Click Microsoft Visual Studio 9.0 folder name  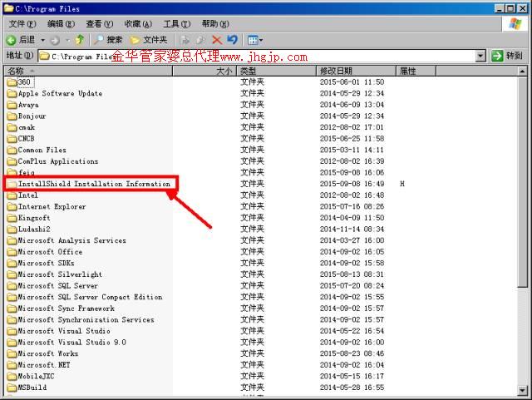(x=72, y=343)
